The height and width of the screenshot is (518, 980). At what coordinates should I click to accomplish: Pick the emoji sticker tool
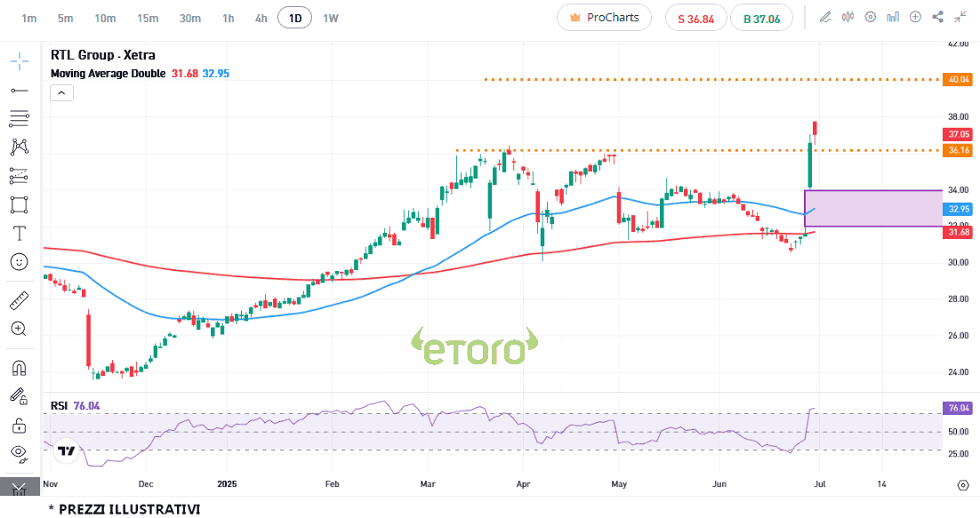pos(19,262)
